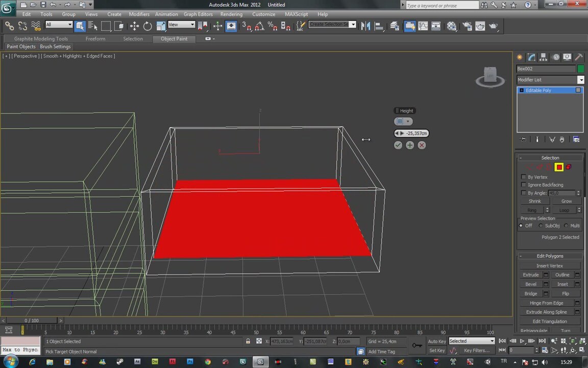Open the Select by Name list
Screen dimensions: 588x368
92,26
